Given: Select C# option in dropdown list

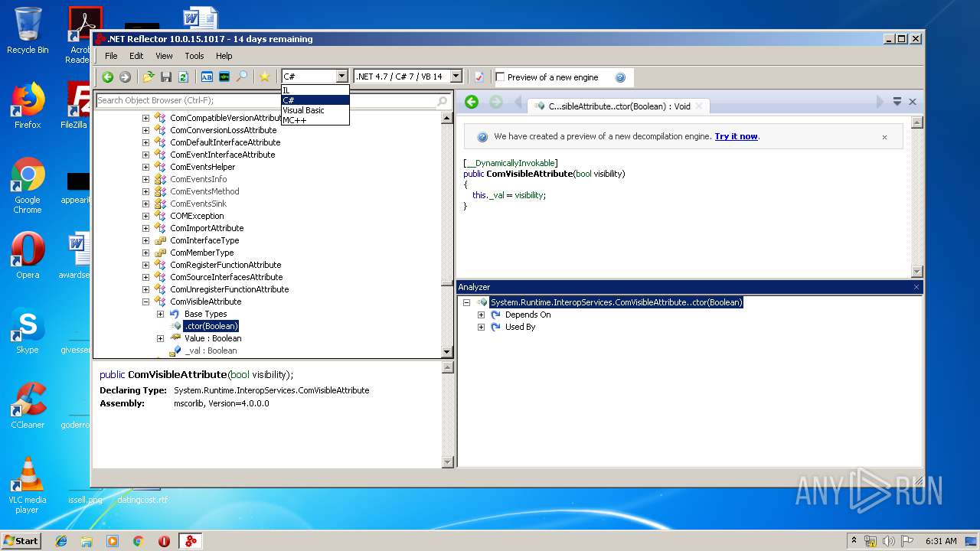Looking at the screenshot, I should click(315, 100).
